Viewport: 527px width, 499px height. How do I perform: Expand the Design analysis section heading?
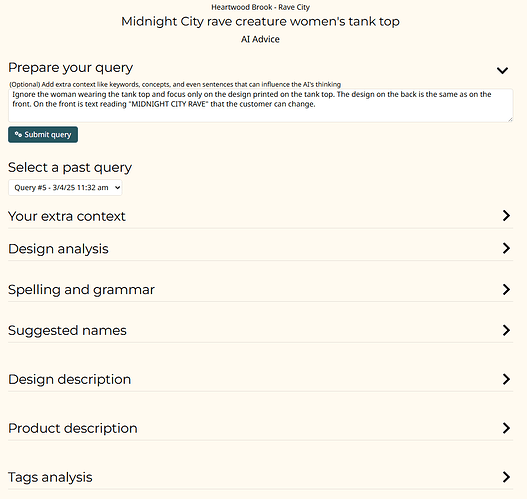coord(58,249)
